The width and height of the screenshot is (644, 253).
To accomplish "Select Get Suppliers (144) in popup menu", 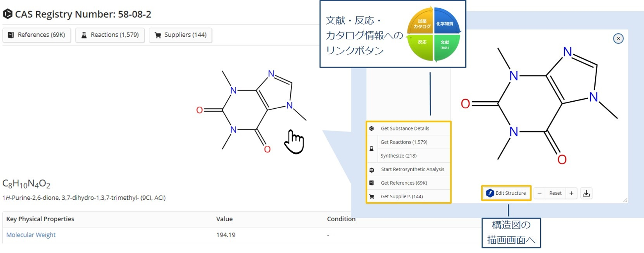I will (x=402, y=197).
